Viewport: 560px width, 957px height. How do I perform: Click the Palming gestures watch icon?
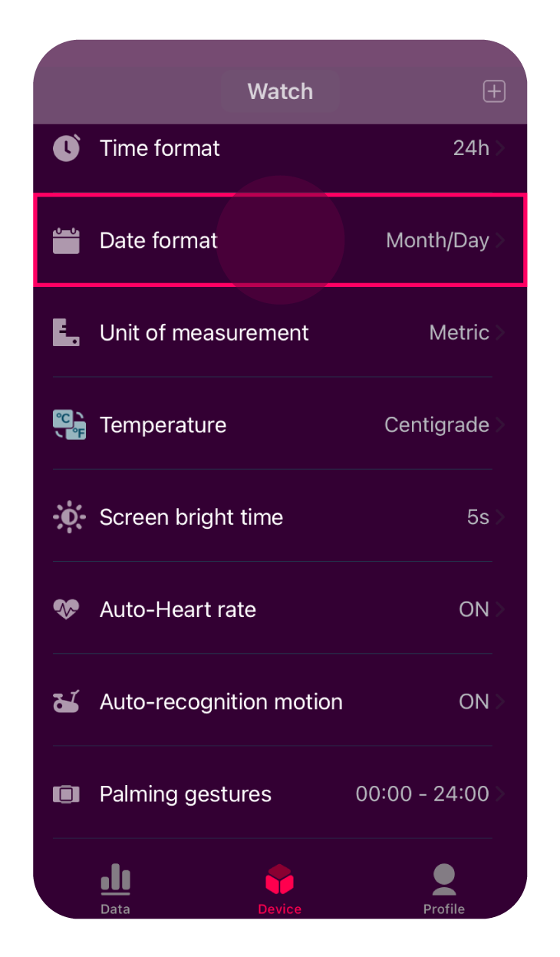[66, 794]
